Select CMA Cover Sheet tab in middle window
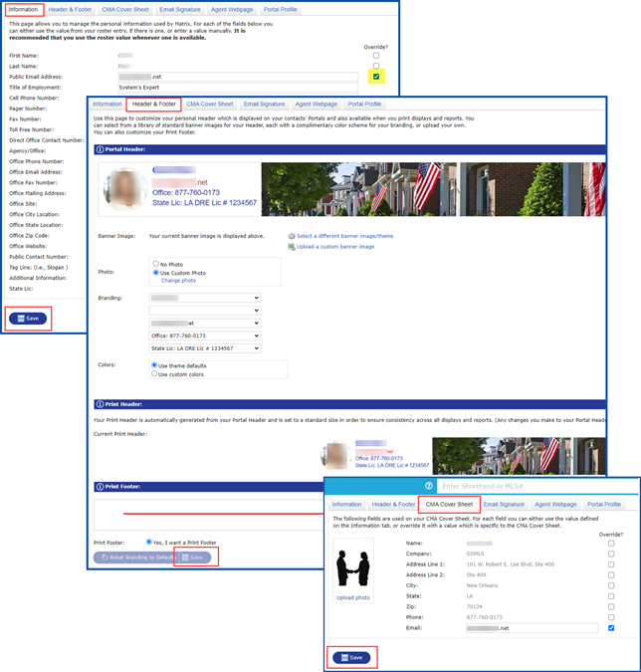Screen dimensions: 641x672 pos(210,105)
